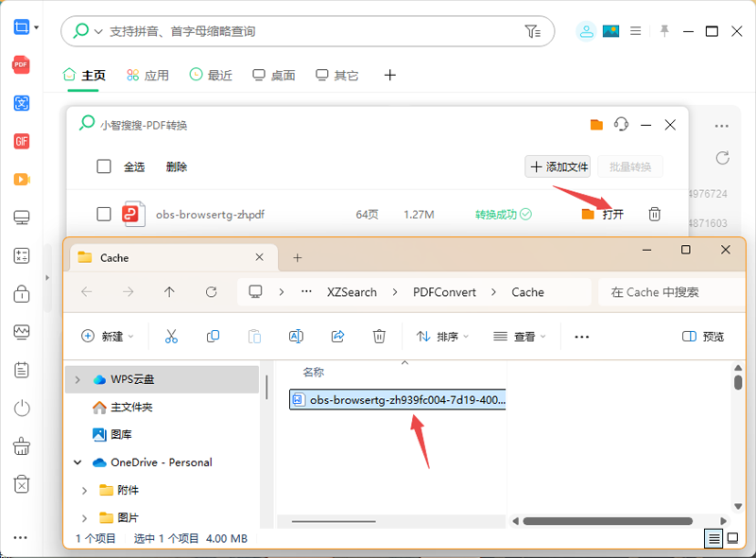Select the screenshot capture tool in sidebar
Image resolution: width=756 pixels, height=558 pixels.
point(24,27)
